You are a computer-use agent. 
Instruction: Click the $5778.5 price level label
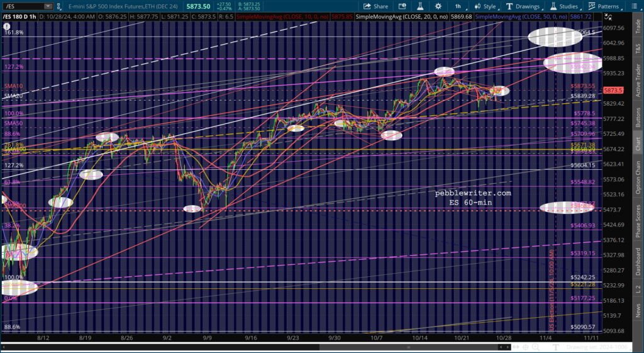[583, 113]
